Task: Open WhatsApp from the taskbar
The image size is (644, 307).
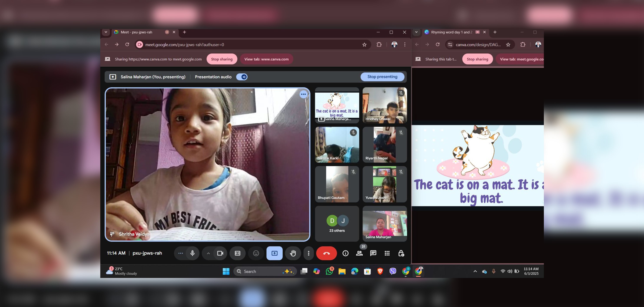Action: click(x=329, y=271)
